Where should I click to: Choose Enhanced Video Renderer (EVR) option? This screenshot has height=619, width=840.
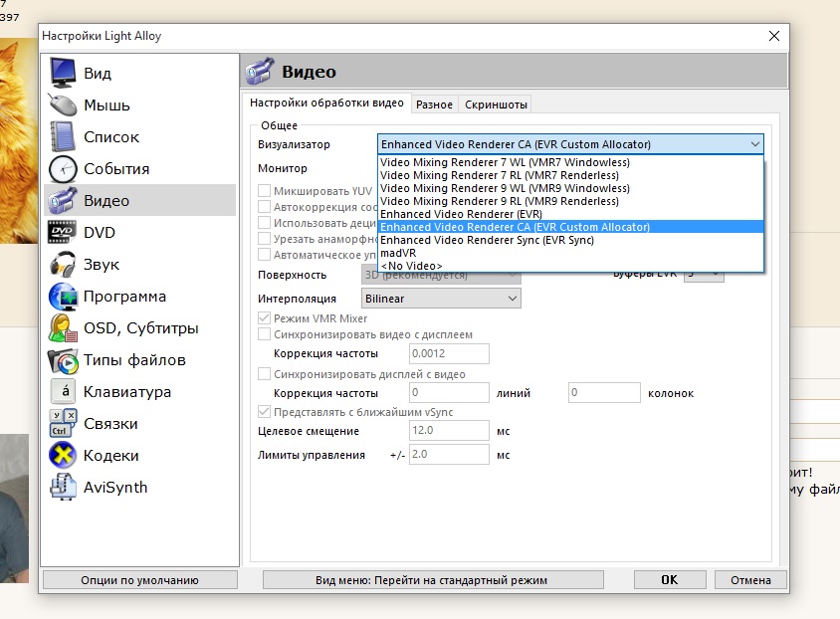(570, 214)
